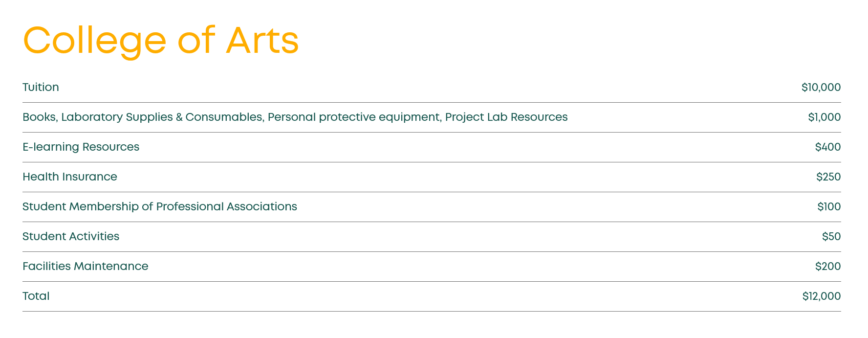Select the $100 membership amount
Image resolution: width=868 pixels, height=338 pixels.
tap(828, 207)
